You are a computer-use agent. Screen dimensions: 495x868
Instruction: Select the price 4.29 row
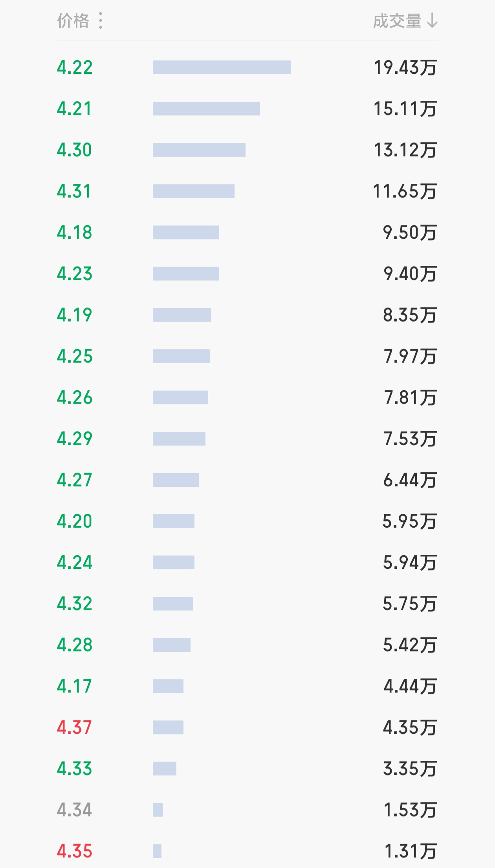(x=247, y=439)
